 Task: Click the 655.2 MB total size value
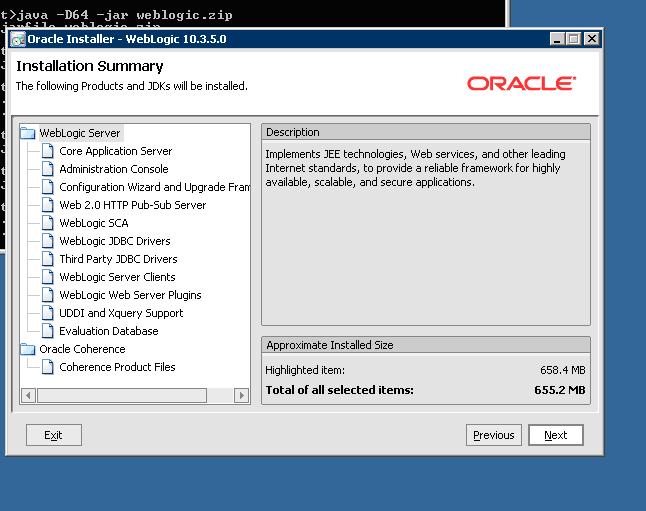tap(559, 390)
